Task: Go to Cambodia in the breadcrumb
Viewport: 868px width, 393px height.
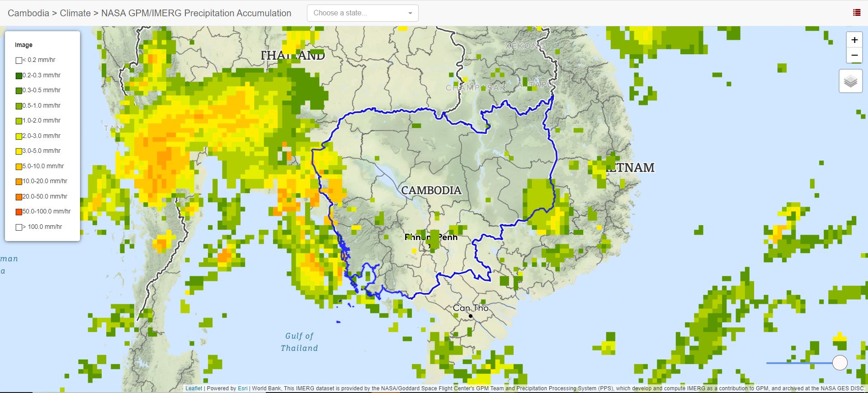Action: [x=28, y=13]
